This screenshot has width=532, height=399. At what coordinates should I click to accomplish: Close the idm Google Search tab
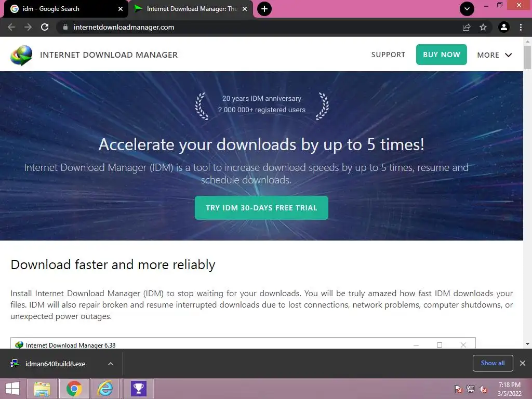click(x=121, y=9)
